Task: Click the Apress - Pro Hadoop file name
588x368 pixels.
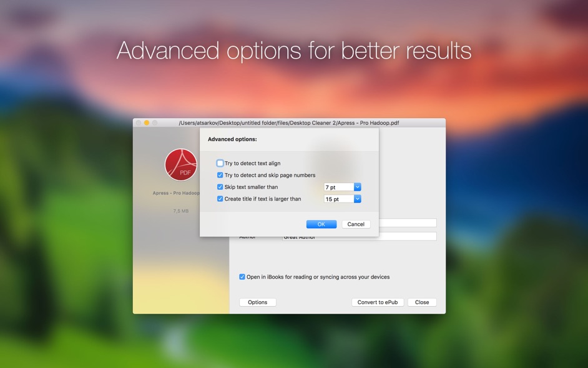Action: (x=176, y=193)
